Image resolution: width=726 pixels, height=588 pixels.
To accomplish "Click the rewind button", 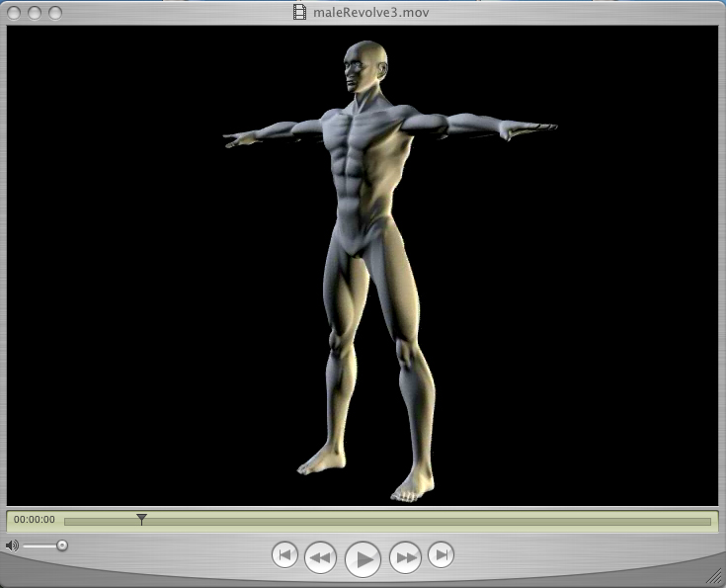I will click(320, 558).
